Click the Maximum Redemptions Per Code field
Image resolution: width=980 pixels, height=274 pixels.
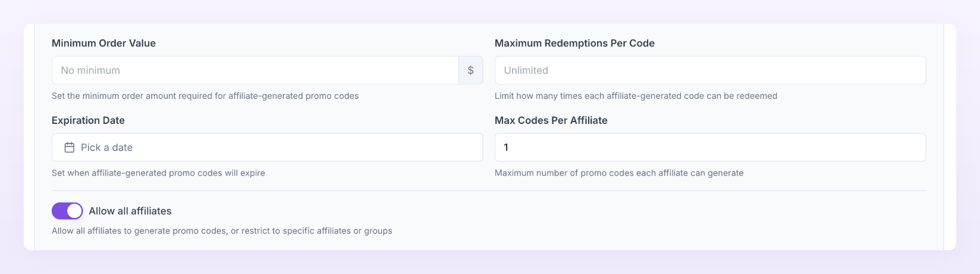coord(710,70)
